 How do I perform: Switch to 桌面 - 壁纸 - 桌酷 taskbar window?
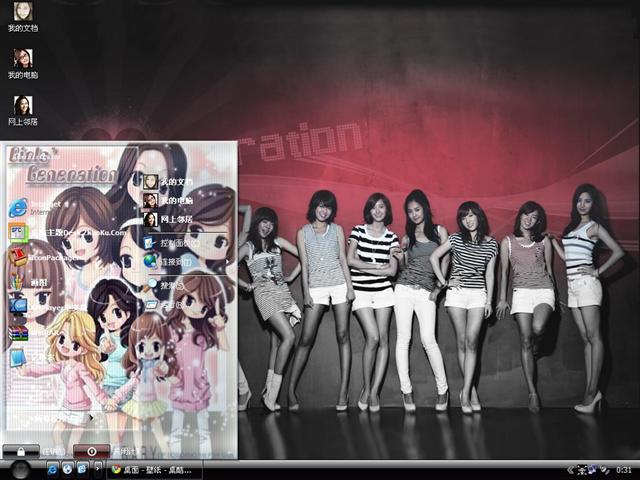[155, 470]
